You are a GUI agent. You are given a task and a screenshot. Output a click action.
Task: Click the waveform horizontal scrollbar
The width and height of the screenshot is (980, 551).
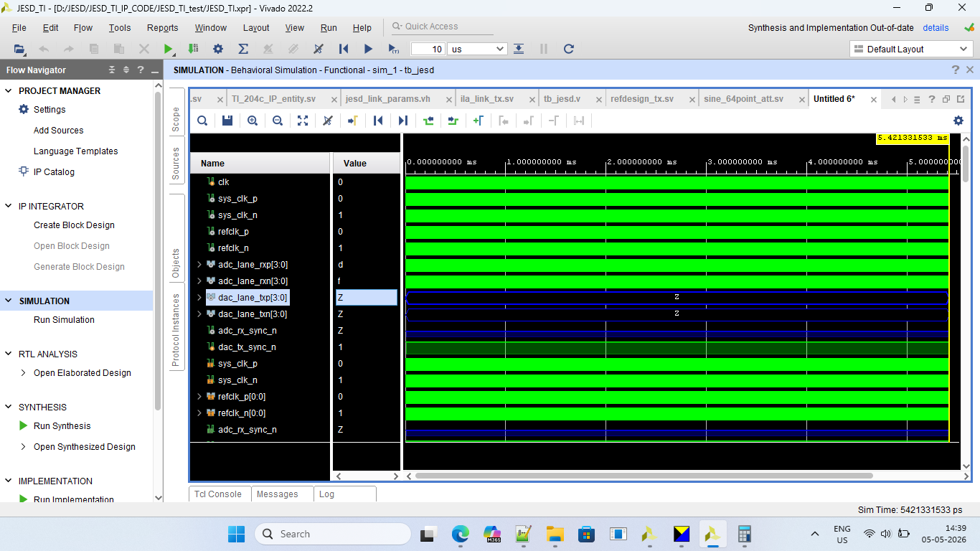pyautogui.click(x=644, y=476)
